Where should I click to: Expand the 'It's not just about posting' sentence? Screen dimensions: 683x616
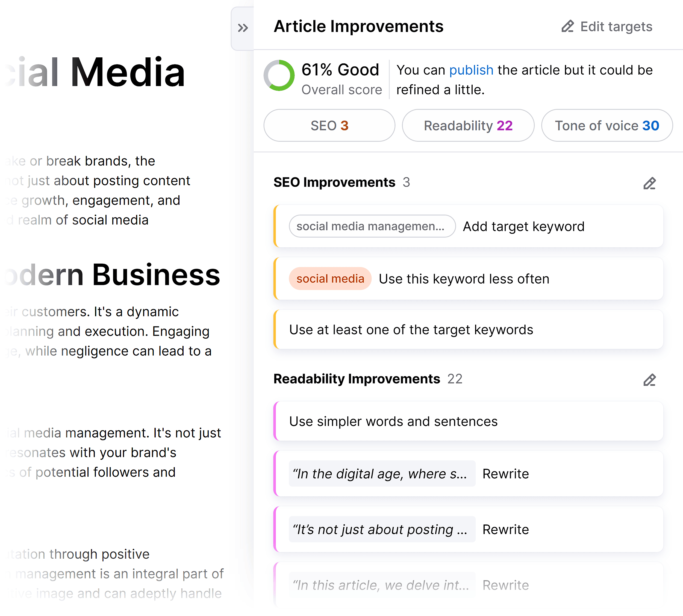pyautogui.click(x=382, y=529)
